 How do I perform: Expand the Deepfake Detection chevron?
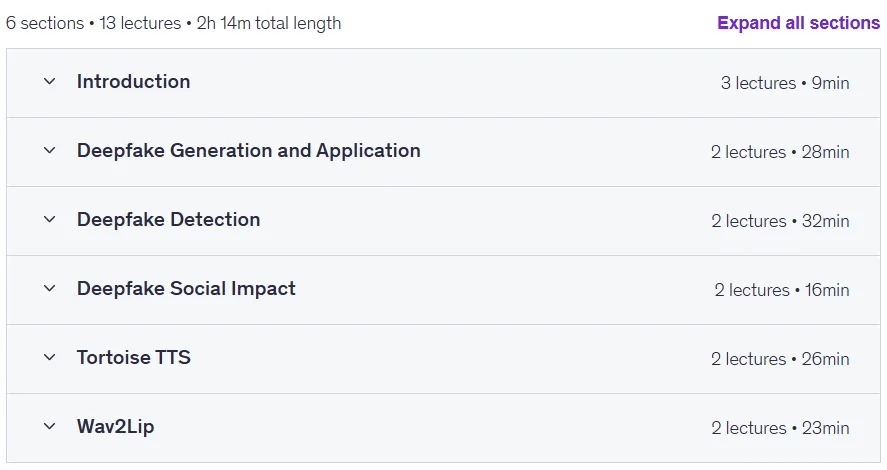pyautogui.click(x=50, y=219)
